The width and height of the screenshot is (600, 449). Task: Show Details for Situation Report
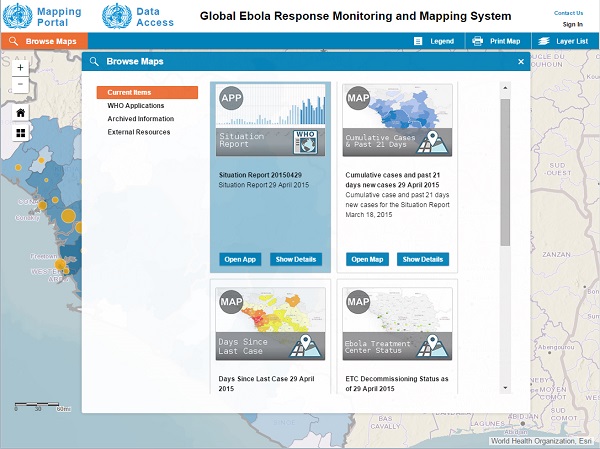point(295,259)
